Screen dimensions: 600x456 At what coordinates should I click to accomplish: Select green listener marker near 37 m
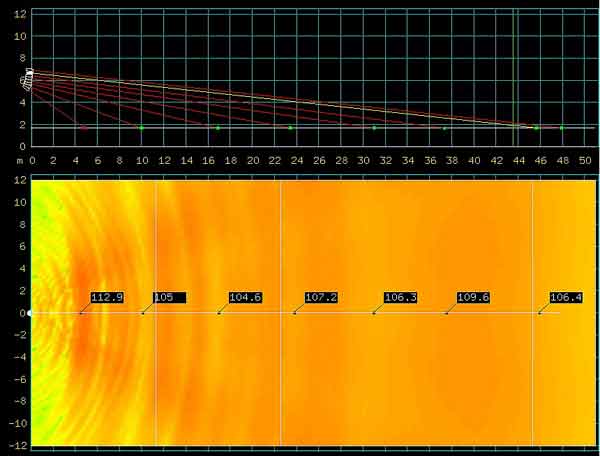point(444,128)
